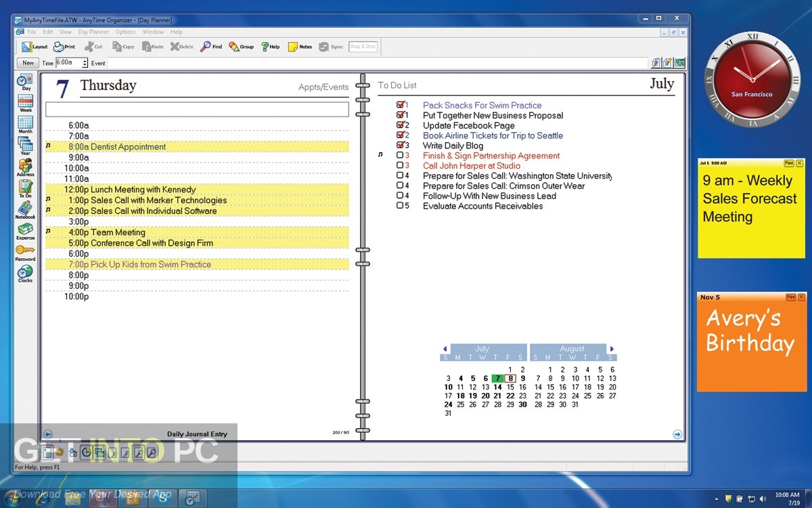Click the Sync toolbar icon
The width and height of the screenshot is (812, 508).
pos(331,47)
